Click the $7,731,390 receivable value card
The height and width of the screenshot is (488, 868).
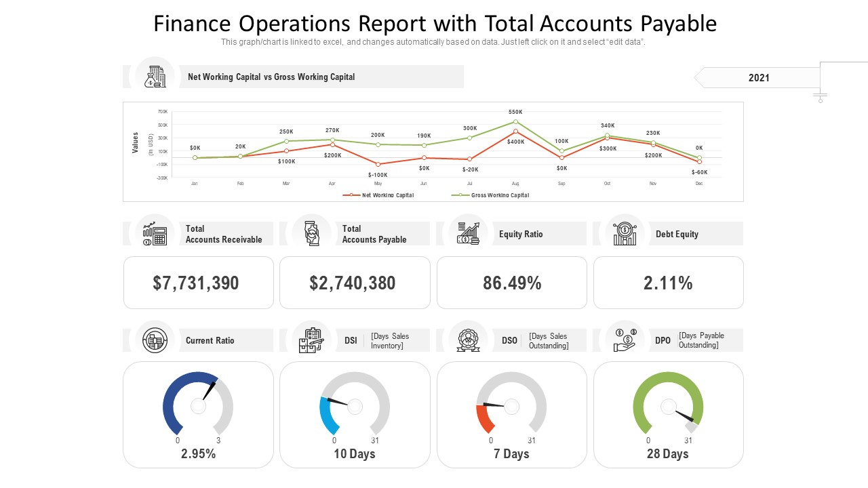point(199,283)
